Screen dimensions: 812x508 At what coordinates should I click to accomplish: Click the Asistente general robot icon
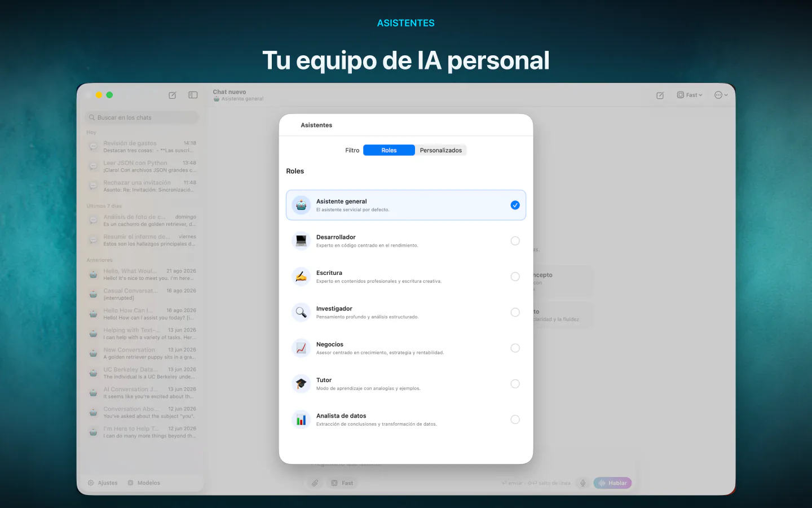click(x=301, y=205)
